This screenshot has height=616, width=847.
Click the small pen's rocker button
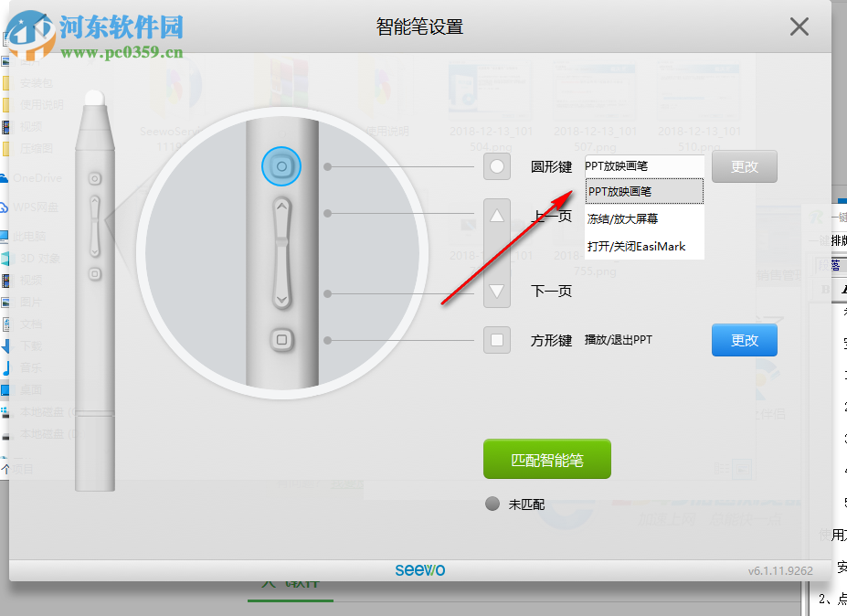coord(94,226)
